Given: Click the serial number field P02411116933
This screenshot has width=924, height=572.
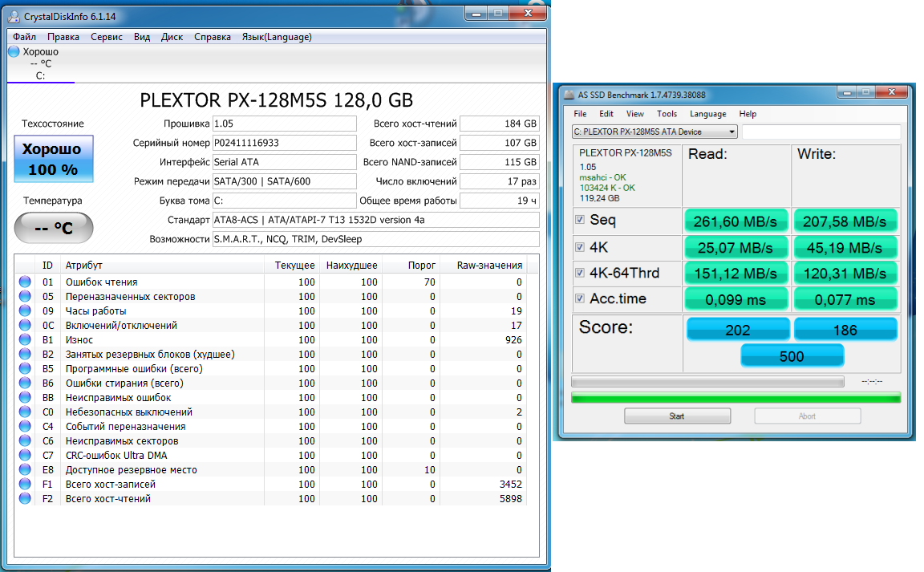Looking at the screenshot, I should [x=284, y=143].
